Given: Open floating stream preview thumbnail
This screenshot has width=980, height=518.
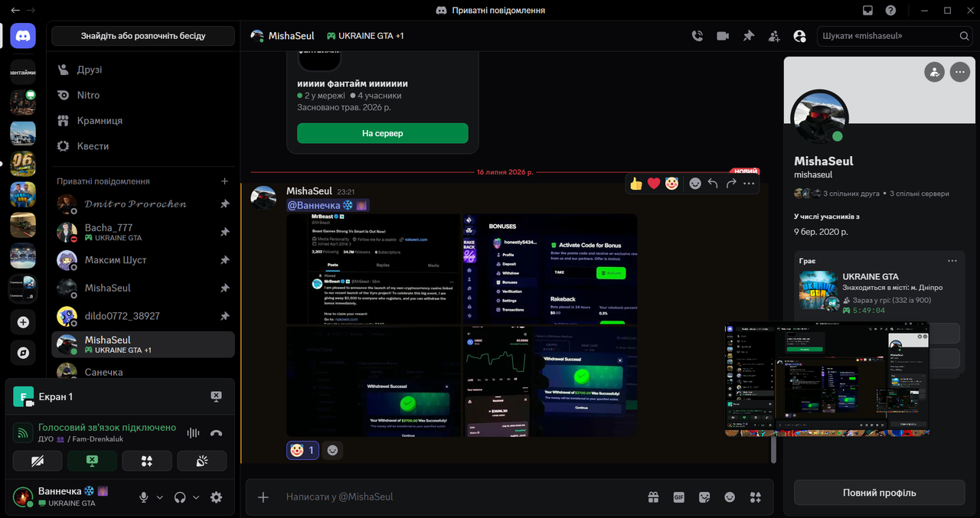Looking at the screenshot, I should point(828,379).
